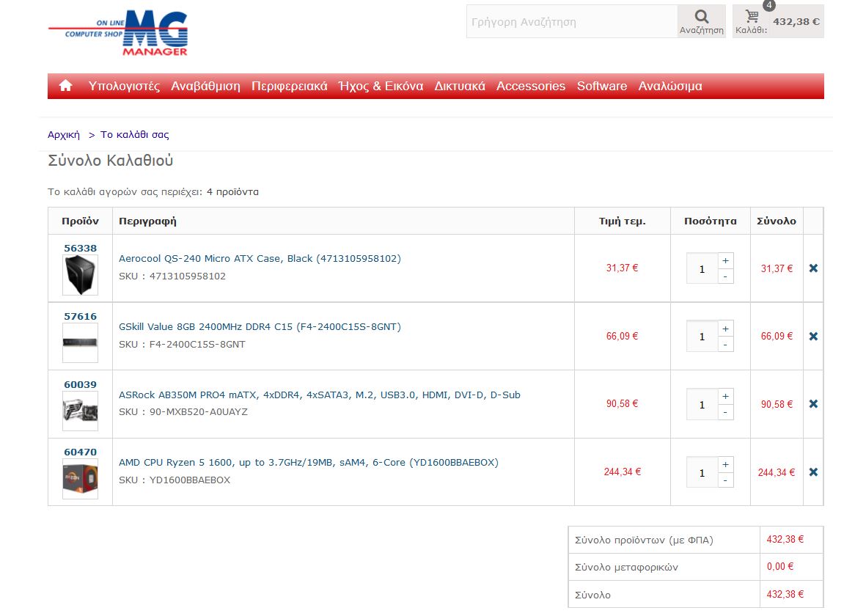Click the ASRock motherboard thumbnail
The image size is (866, 616).
80,411
